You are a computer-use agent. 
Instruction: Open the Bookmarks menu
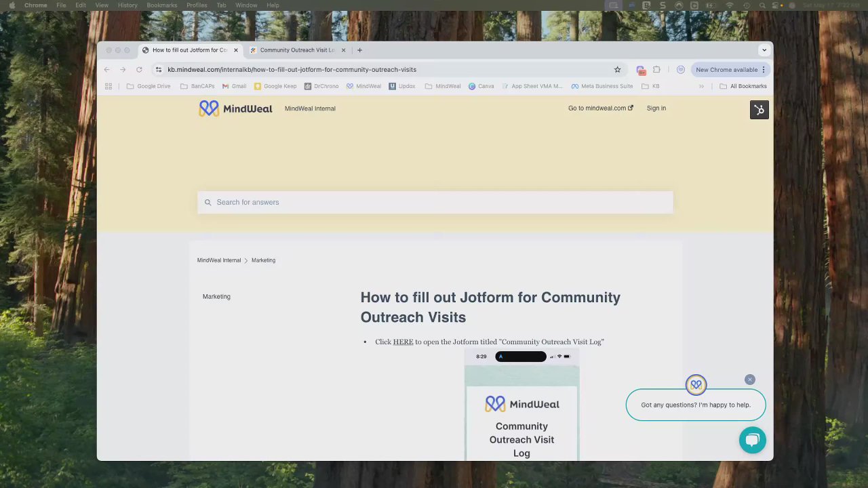point(162,5)
